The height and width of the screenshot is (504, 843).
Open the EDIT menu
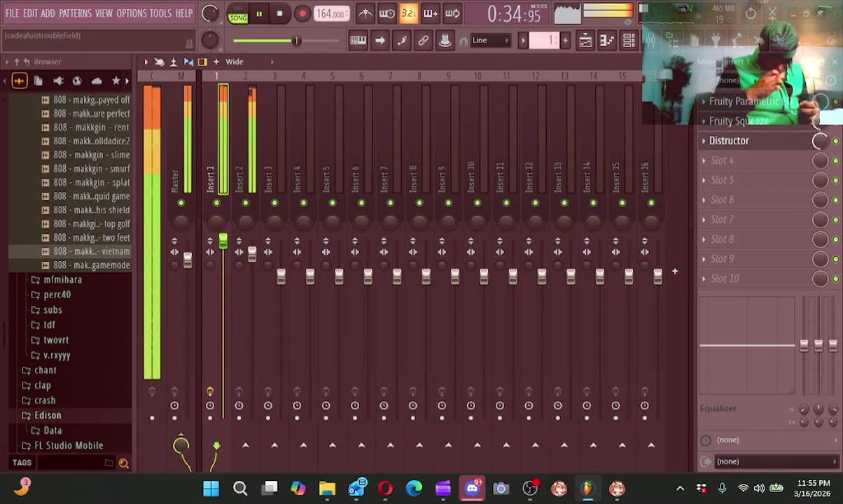click(30, 13)
